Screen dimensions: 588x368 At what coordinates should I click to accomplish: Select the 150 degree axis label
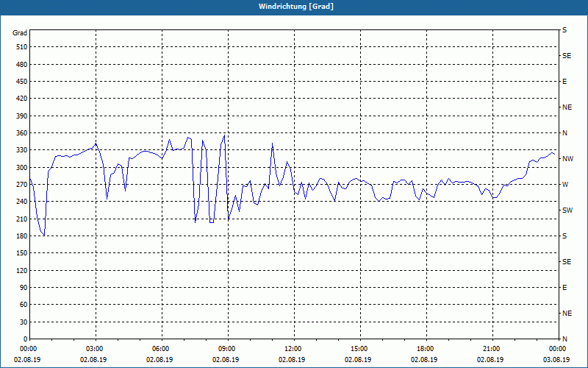22,253
